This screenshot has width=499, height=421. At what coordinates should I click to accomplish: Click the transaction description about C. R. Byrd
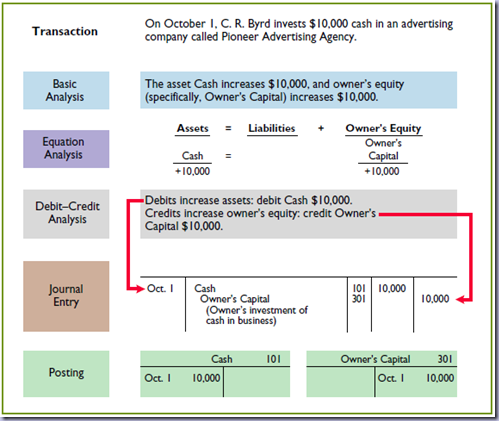coord(299,30)
